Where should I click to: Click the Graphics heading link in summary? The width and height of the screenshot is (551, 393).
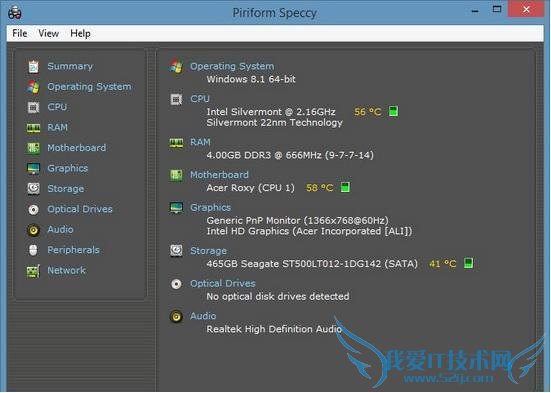click(x=210, y=207)
